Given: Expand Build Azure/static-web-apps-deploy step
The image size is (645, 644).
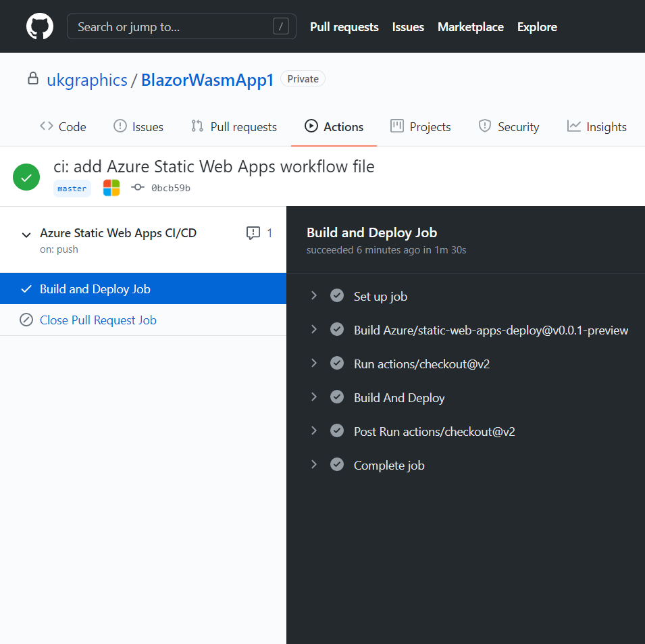Looking at the screenshot, I should pos(314,329).
